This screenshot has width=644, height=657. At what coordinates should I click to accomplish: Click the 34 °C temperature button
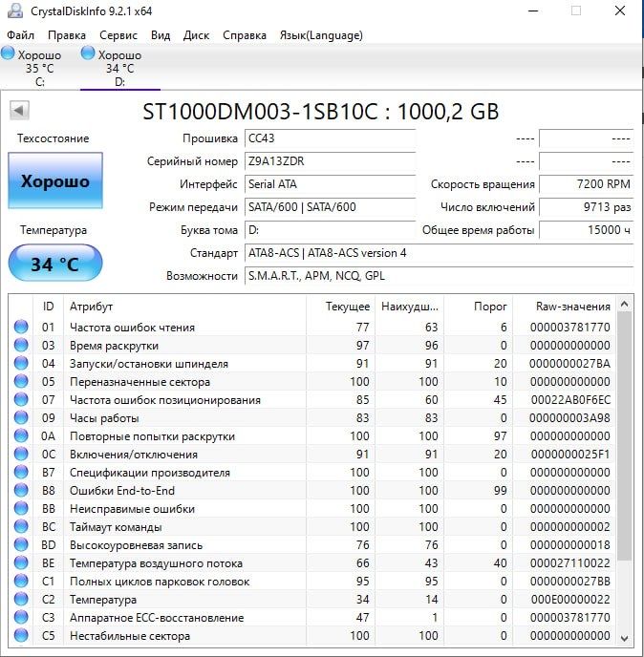[55, 264]
